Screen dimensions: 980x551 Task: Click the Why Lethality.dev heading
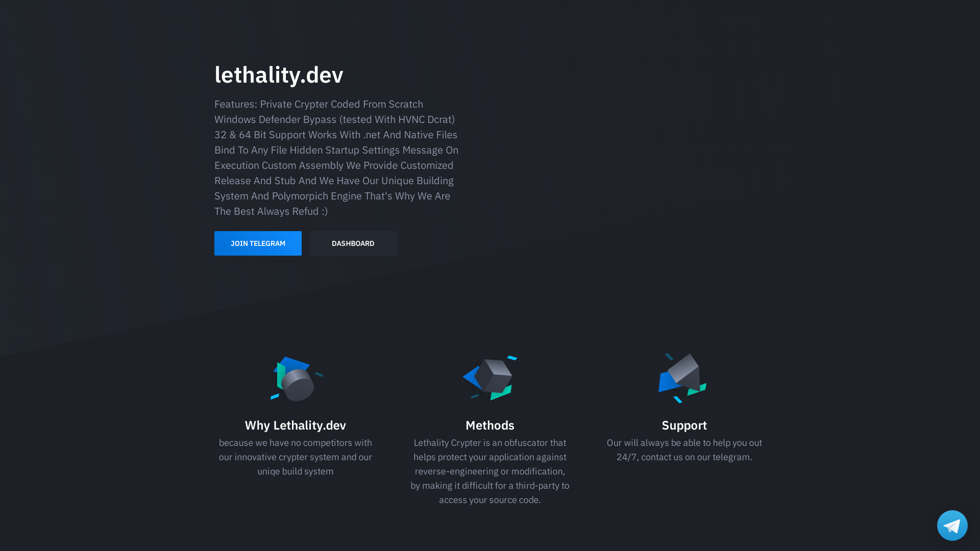(x=296, y=425)
